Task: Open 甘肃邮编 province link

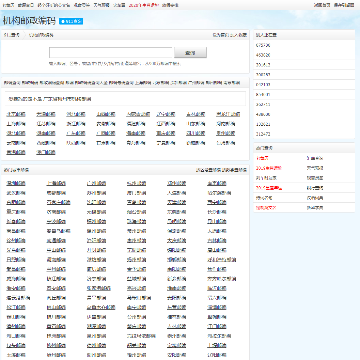Action: click(x=106, y=143)
